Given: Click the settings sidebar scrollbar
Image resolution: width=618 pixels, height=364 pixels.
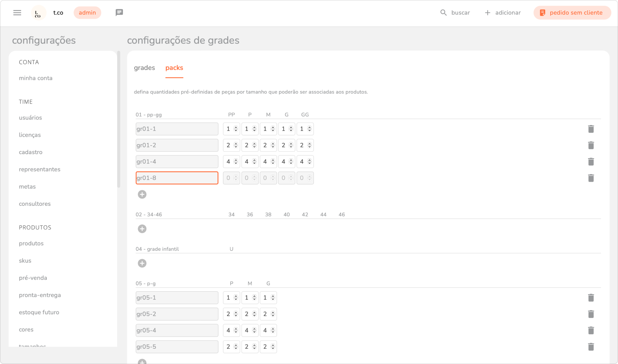Looking at the screenshot, I should point(119,119).
